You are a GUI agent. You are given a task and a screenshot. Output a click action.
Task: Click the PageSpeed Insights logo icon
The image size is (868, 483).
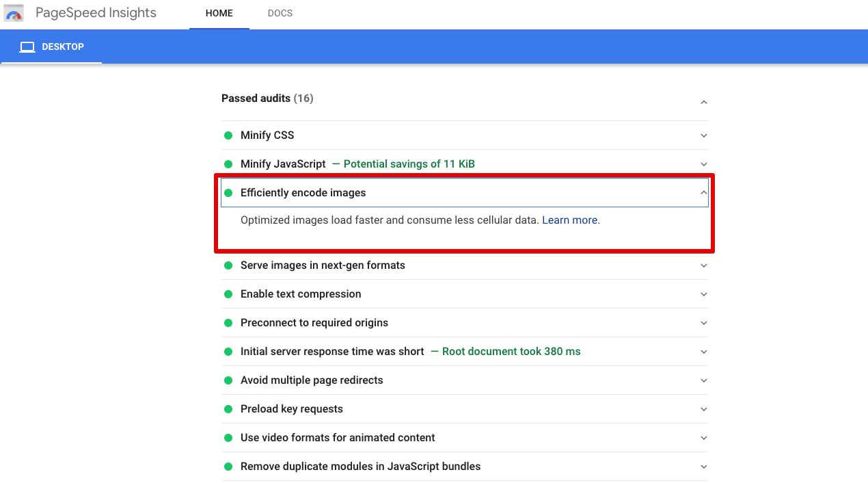click(x=14, y=13)
